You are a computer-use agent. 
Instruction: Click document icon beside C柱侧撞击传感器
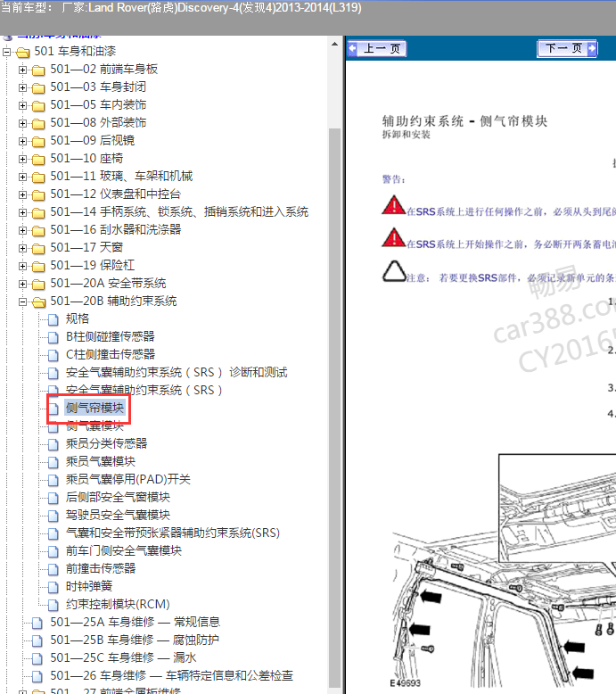pyautogui.click(x=53, y=355)
